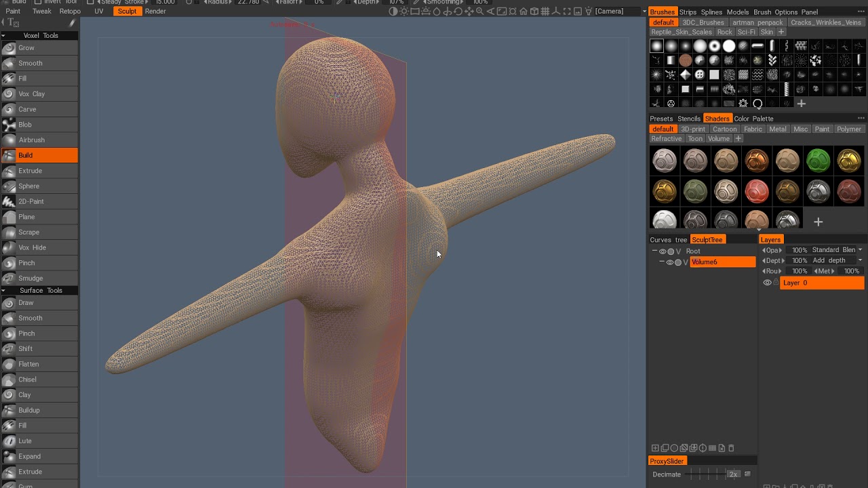Collapse the Voxel Tools section
Image resolution: width=868 pixels, height=488 pixels.
click(x=3, y=35)
